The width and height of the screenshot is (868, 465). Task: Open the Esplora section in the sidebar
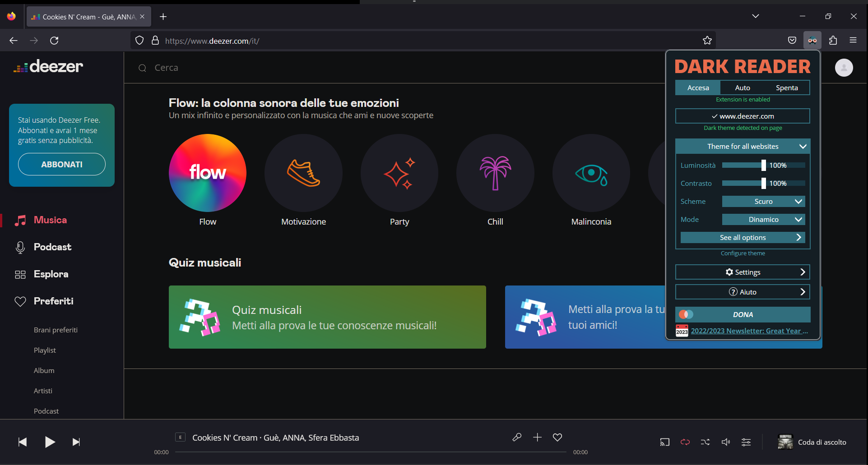(50, 274)
